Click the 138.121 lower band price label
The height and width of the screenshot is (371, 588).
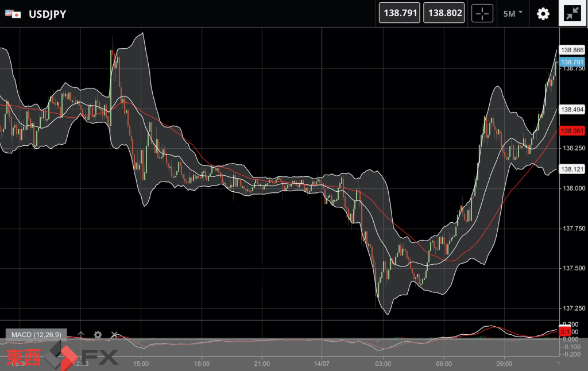coord(572,169)
